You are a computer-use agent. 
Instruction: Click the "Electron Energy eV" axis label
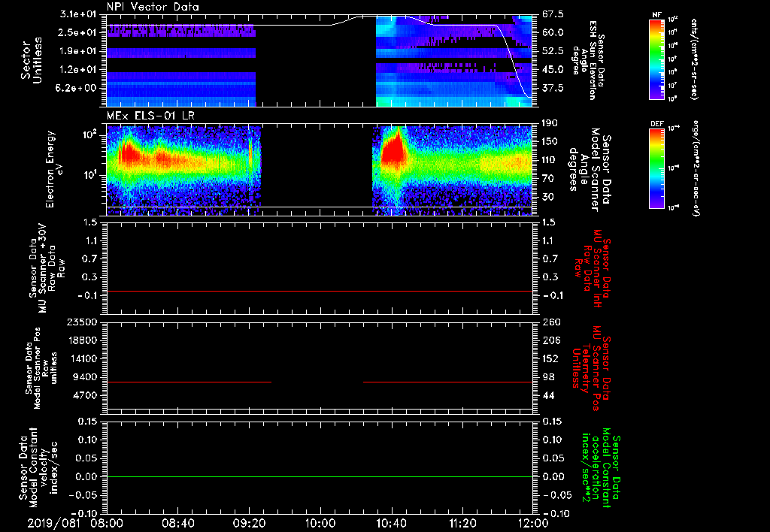pyautogui.click(x=54, y=169)
